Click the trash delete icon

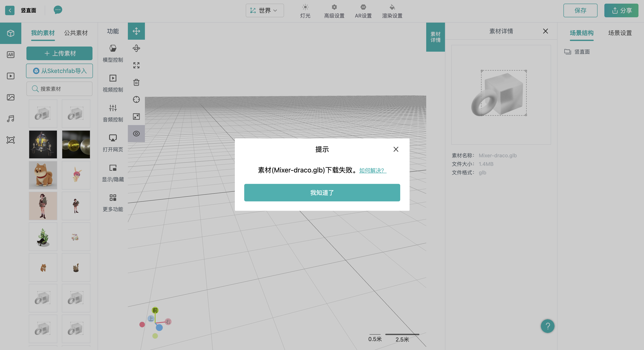tap(136, 82)
